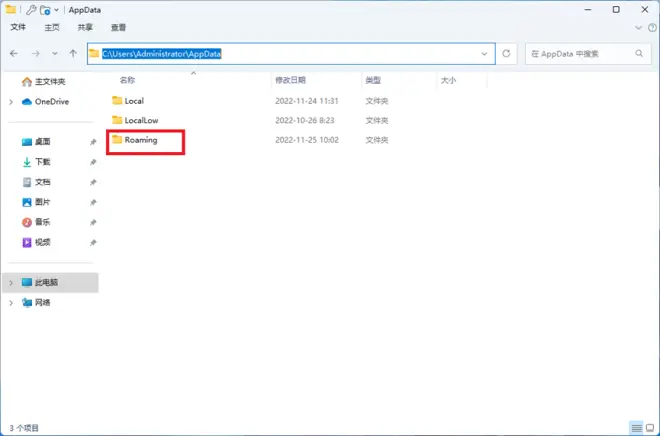This screenshot has width=660, height=436.
Task: Open 图片 in the navigation pane
Action: click(36, 202)
